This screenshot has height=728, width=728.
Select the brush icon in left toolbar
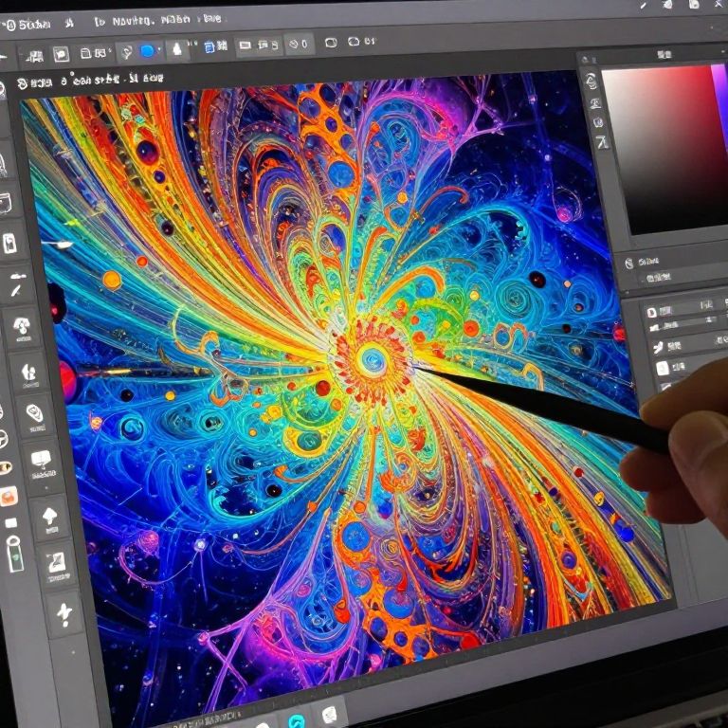17,284
